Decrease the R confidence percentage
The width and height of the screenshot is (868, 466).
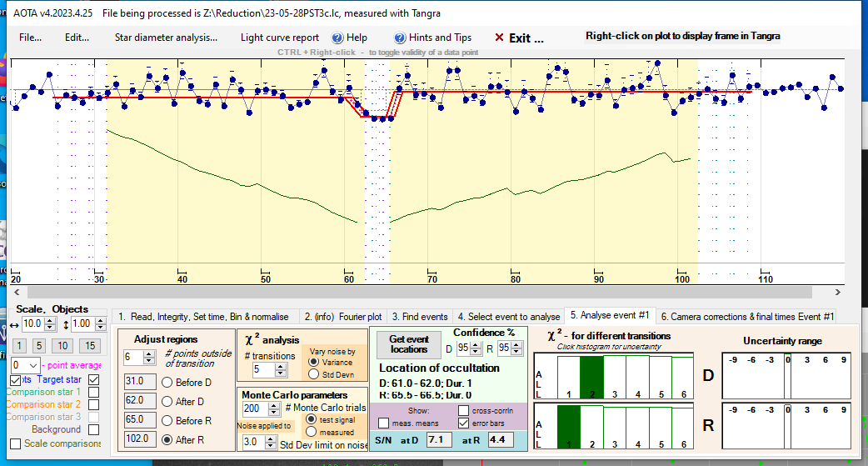[x=516, y=352]
